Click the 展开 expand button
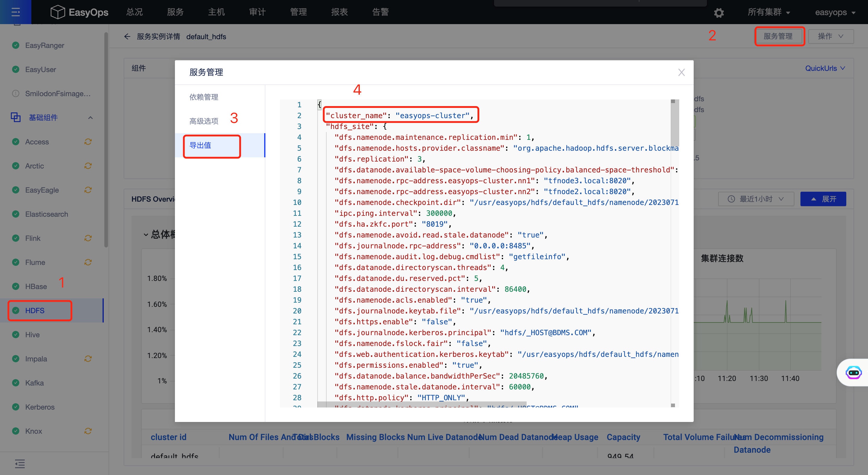868x475 pixels. coord(823,199)
